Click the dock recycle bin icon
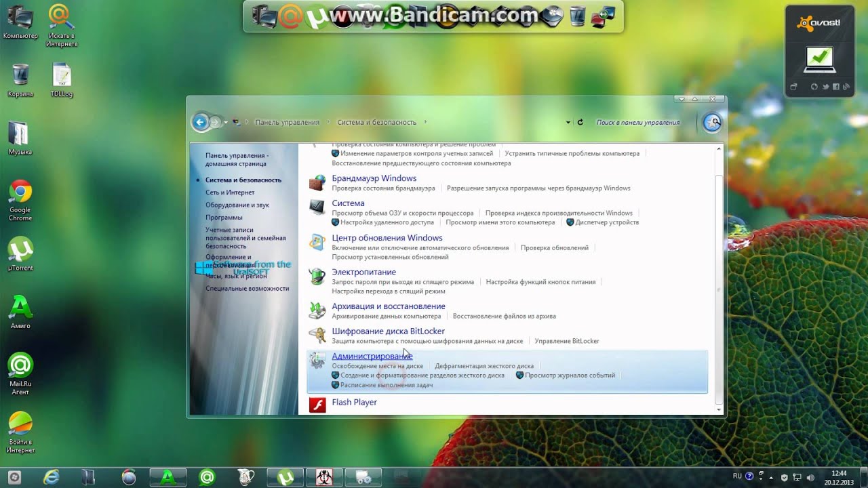 [x=577, y=16]
